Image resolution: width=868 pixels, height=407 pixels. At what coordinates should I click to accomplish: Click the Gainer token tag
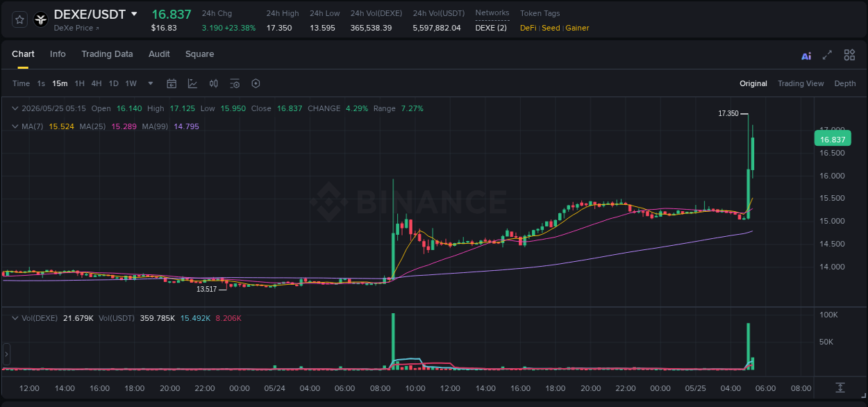[x=577, y=28]
